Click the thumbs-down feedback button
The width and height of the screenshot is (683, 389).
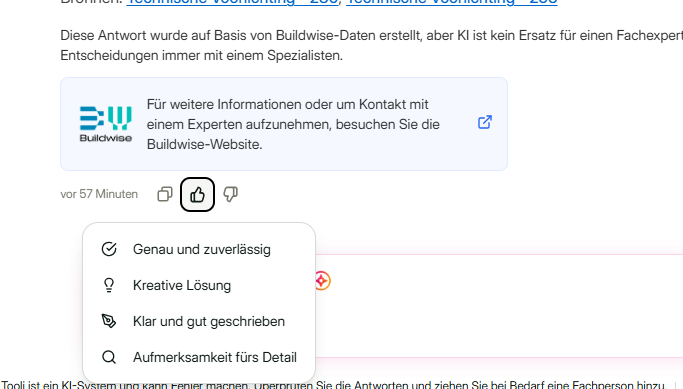coord(230,194)
